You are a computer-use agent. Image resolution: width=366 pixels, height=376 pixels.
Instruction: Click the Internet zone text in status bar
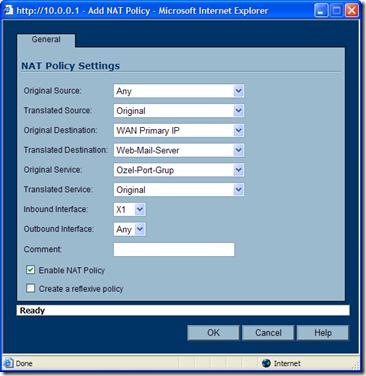[x=287, y=363]
